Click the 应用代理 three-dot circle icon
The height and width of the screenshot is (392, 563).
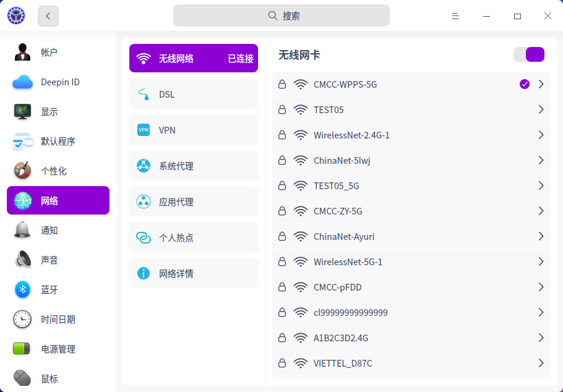point(144,202)
